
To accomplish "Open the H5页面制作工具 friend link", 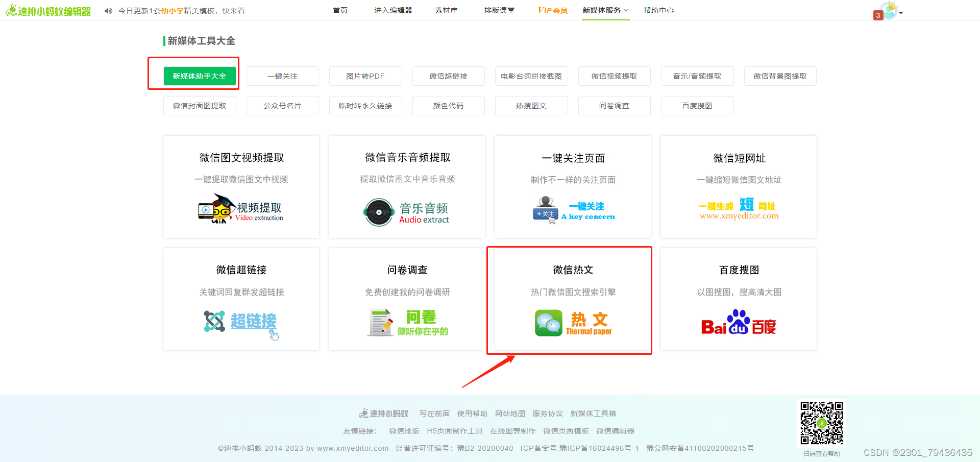I will pyautogui.click(x=455, y=431).
